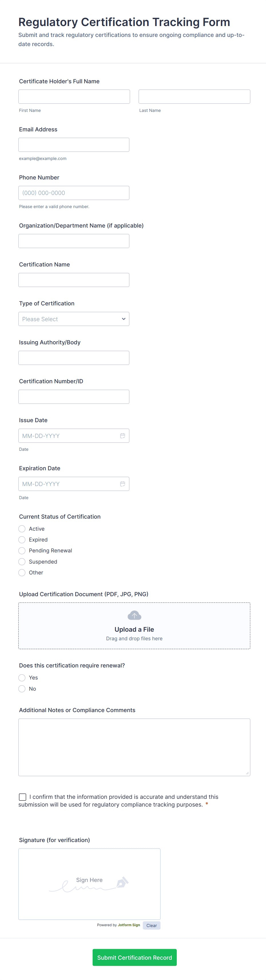Focus the First Name input field
Screen dimensions: 266x980
[74, 97]
